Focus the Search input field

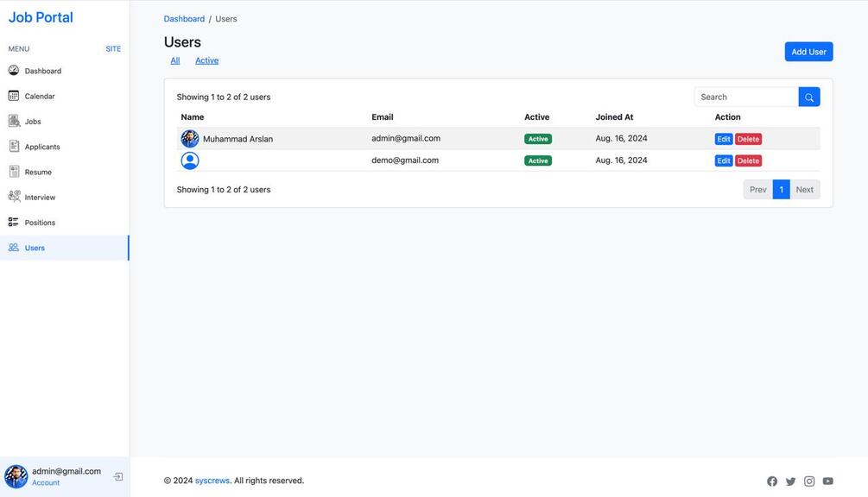point(746,98)
